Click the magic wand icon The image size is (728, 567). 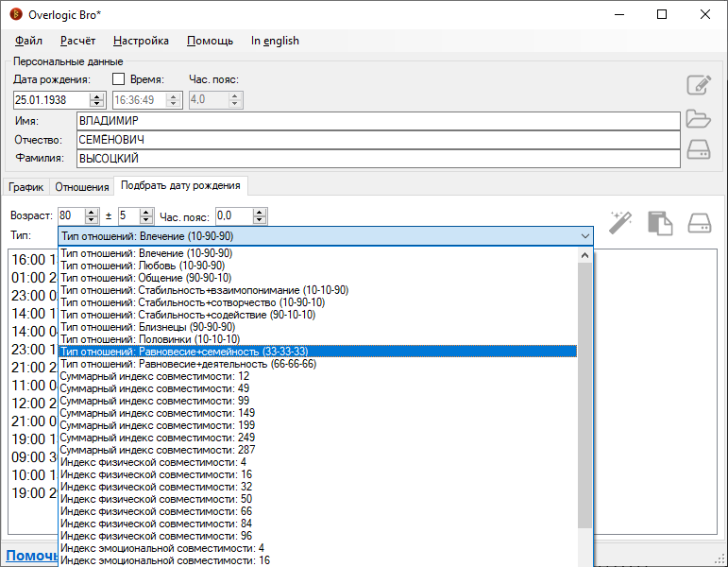[619, 222]
